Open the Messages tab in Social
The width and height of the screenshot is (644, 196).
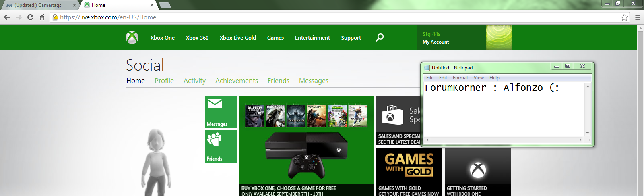(x=314, y=81)
